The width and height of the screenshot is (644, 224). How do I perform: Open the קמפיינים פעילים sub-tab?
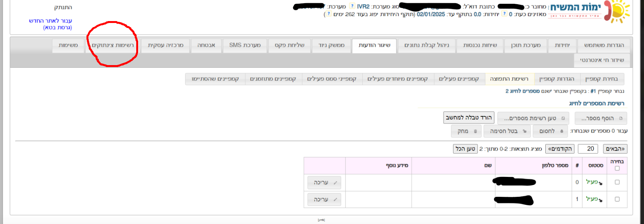tap(459, 79)
